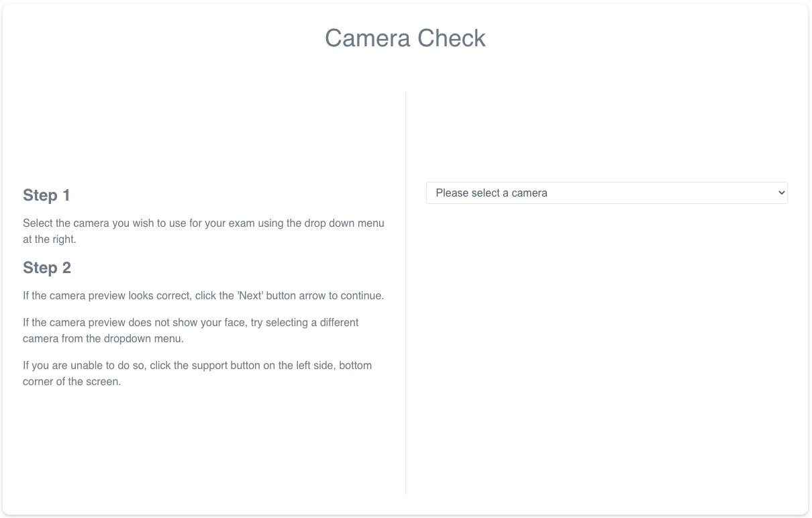Click the 'If you are unable to do so' paragraph

pos(197,374)
